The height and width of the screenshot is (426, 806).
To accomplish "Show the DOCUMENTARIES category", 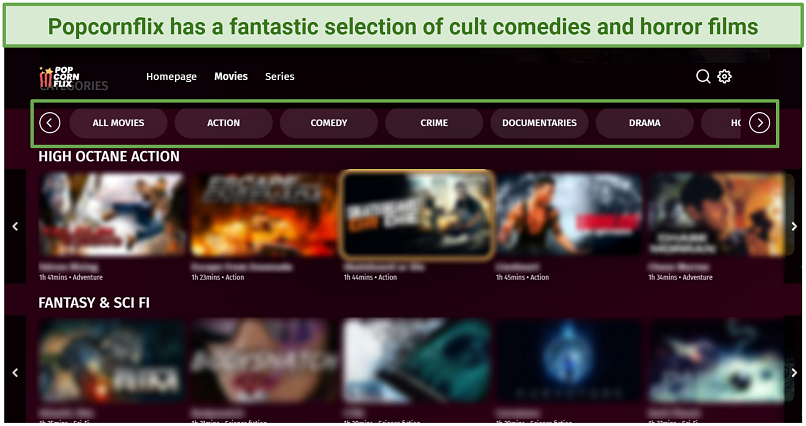I will pyautogui.click(x=539, y=123).
